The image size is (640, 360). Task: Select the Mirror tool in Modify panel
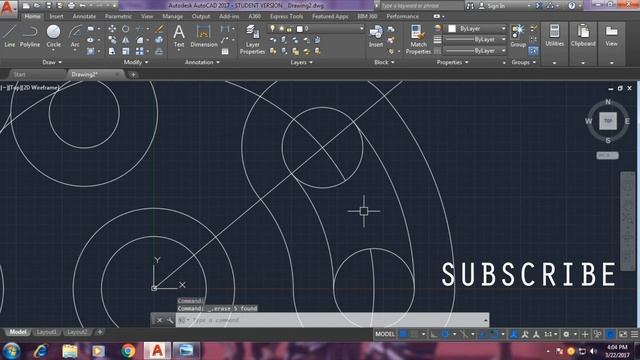[x=126, y=40]
